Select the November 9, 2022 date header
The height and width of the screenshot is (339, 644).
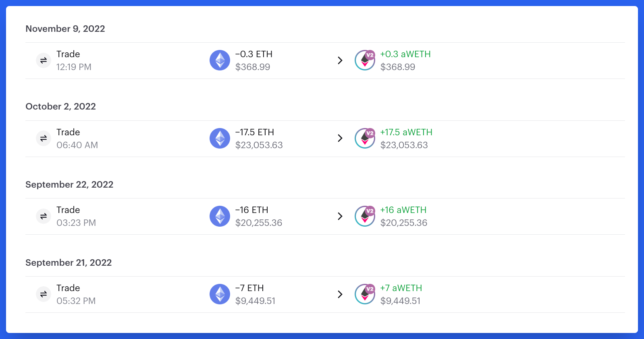(65, 29)
